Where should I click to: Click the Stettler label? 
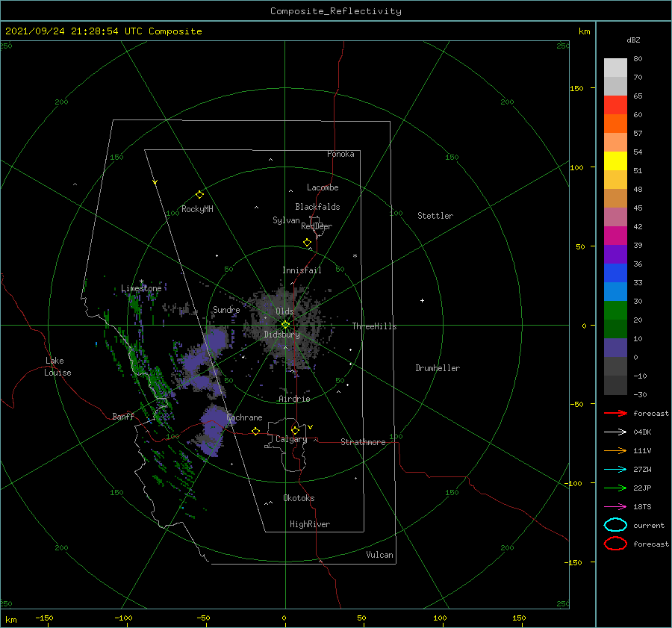[435, 216]
